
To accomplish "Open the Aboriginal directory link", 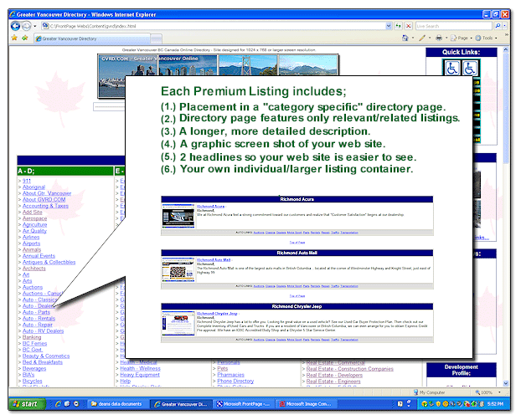I will click(x=34, y=187).
